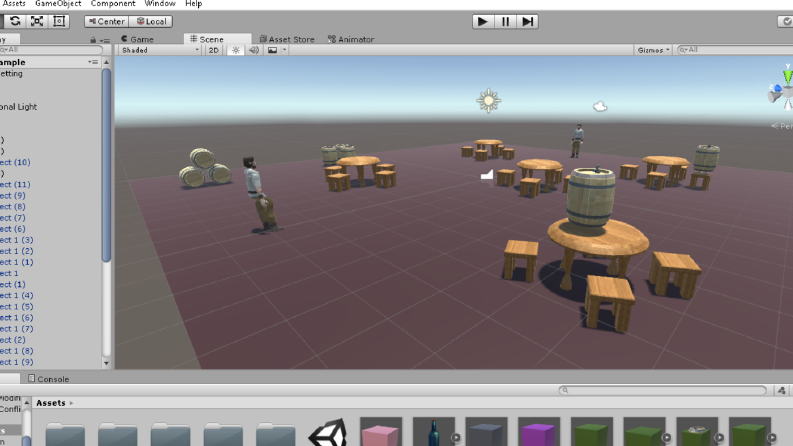The height and width of the screenshot is (446, 793).
Task: Open the Asset Store tab
Action: click(x=287, y=39)
